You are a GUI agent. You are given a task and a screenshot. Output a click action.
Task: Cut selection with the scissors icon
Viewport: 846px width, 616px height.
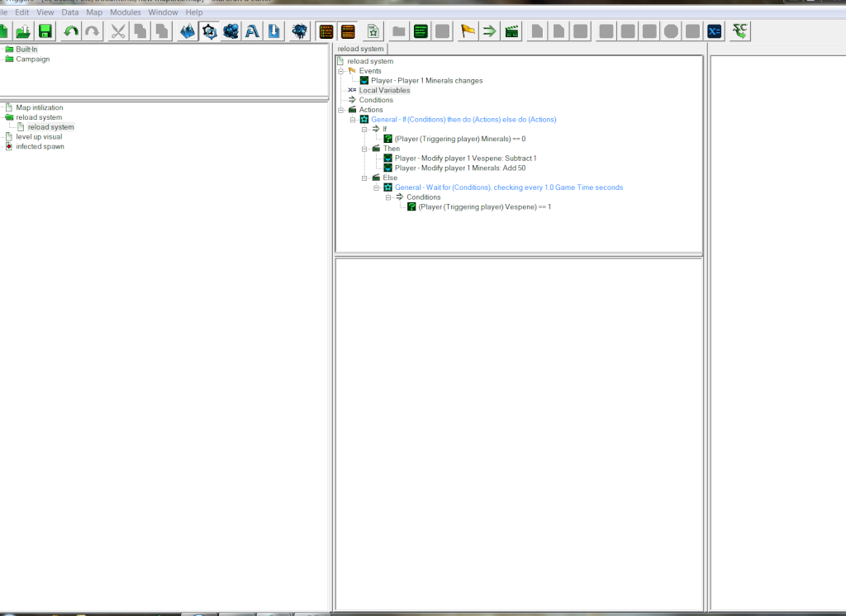(x=117, y=31)
